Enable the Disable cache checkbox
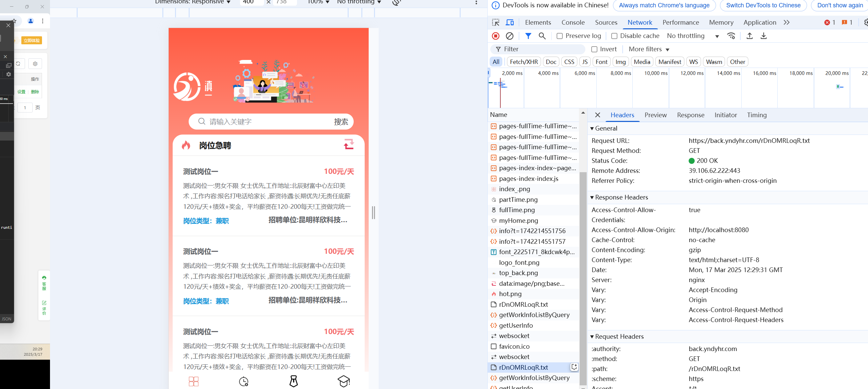The height and width of the screenshot is (389, 868). coord(614,36)
